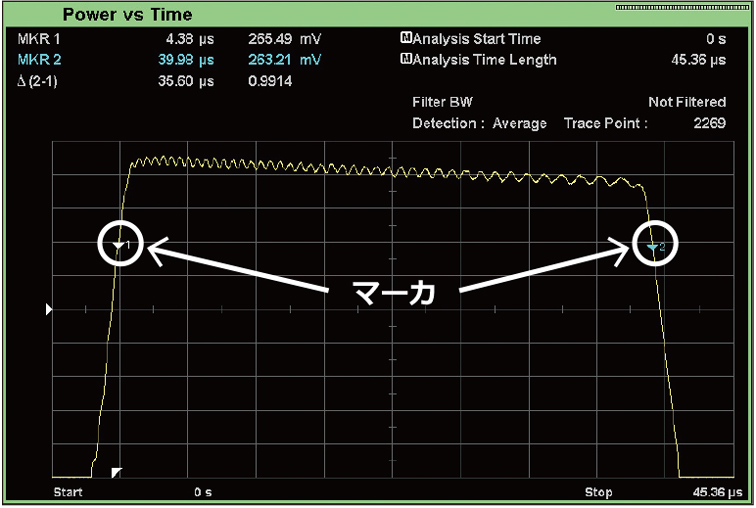Click the Analysis Time Length label

485,60
